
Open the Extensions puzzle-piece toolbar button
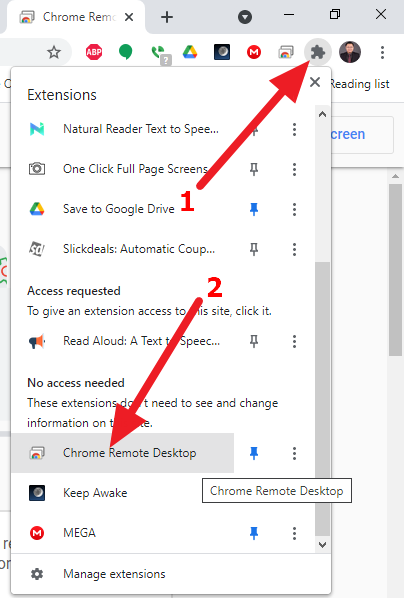pyautogui.click(x=317, y=52)
